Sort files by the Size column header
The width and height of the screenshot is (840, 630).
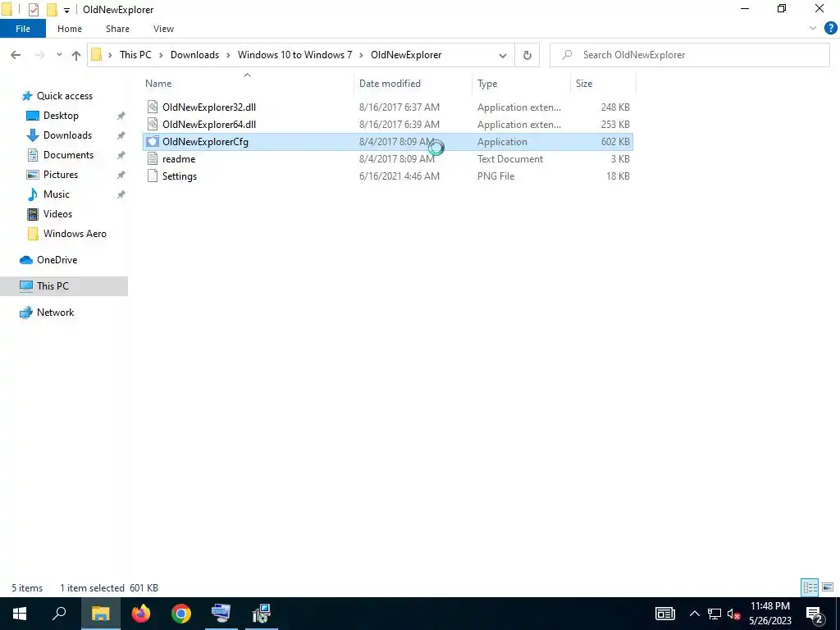584,84
